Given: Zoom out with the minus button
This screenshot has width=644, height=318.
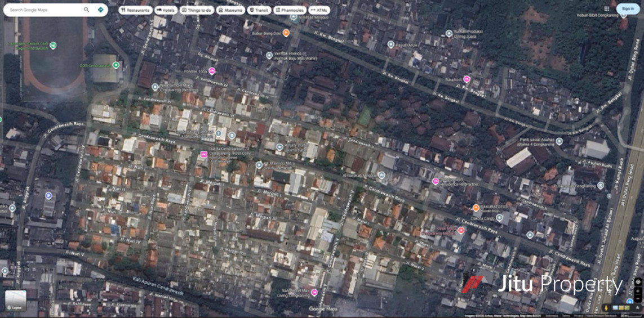Looking at the screenshot, I should click(x=637, y=298).
